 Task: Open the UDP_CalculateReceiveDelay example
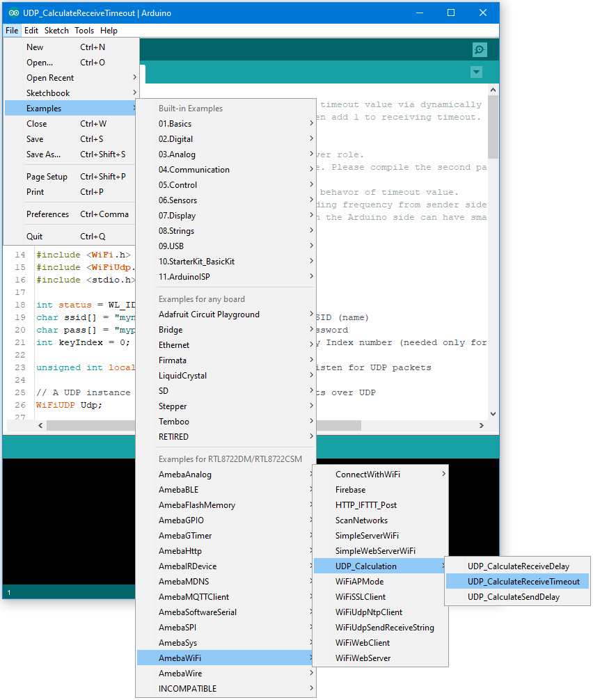point(518,566)
